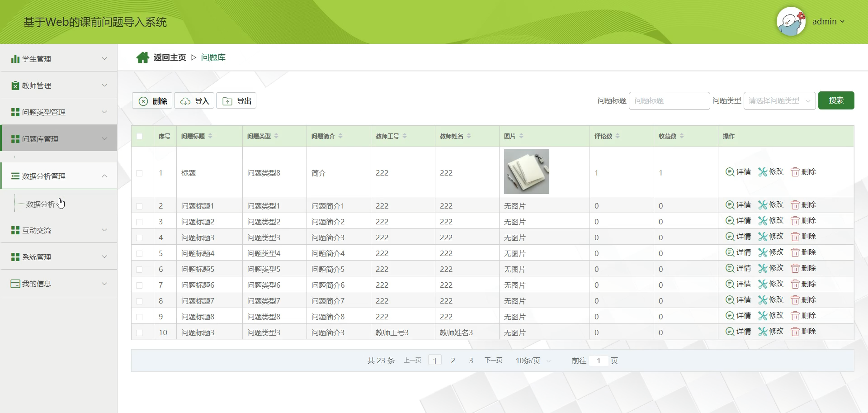Click the 导出 button

coord(236,101)
